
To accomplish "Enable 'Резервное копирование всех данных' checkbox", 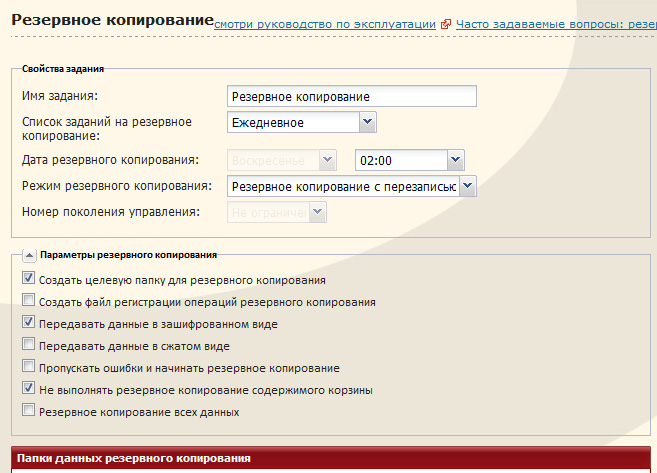I will click(28, 411).
